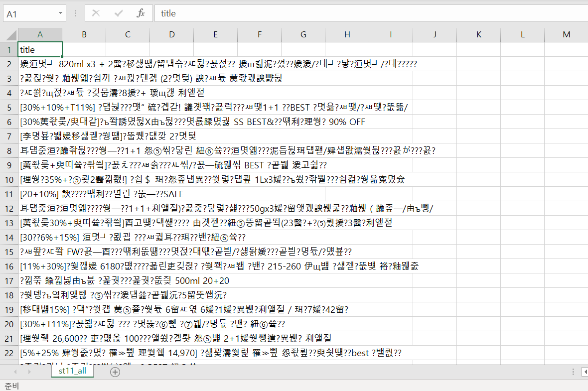Select row 10 header
The height and width of the screenshot is (391, 588).
coord(9,180)
